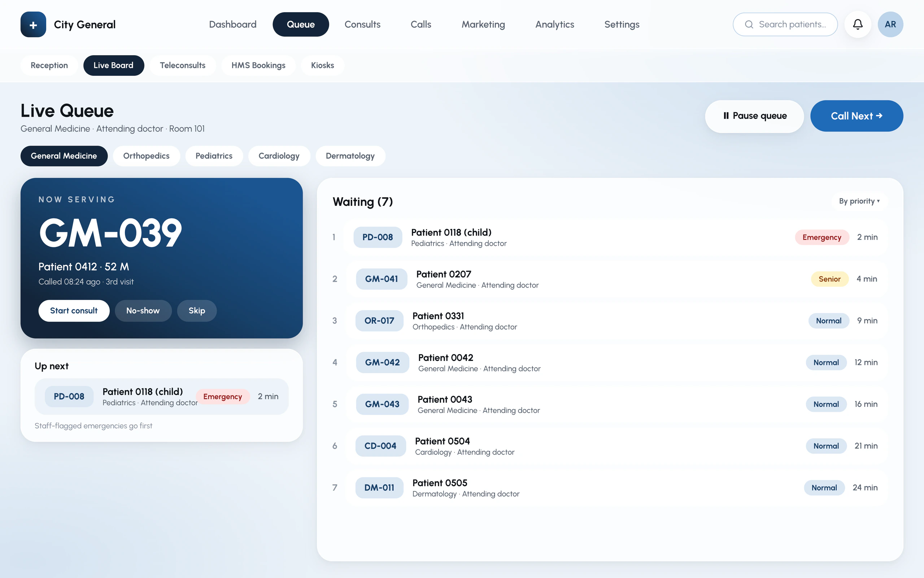
Task: Open the Marketing section
Action: (483, 25)
